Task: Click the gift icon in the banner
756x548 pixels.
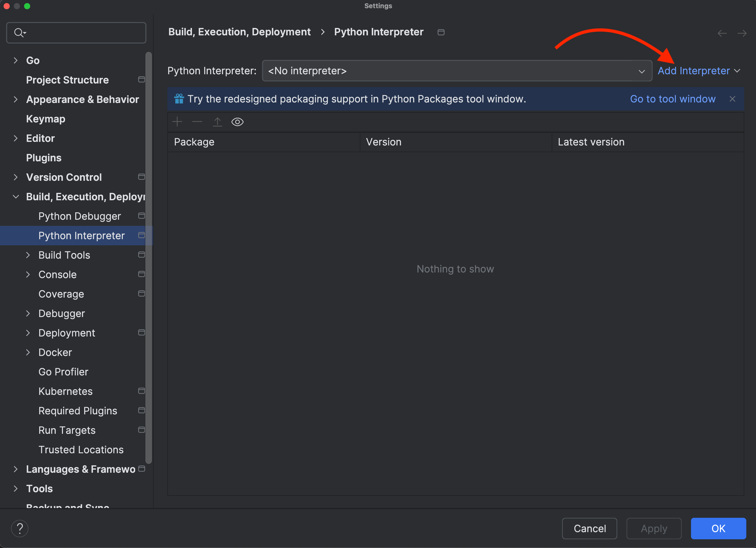Action: [x=179, y=99]
